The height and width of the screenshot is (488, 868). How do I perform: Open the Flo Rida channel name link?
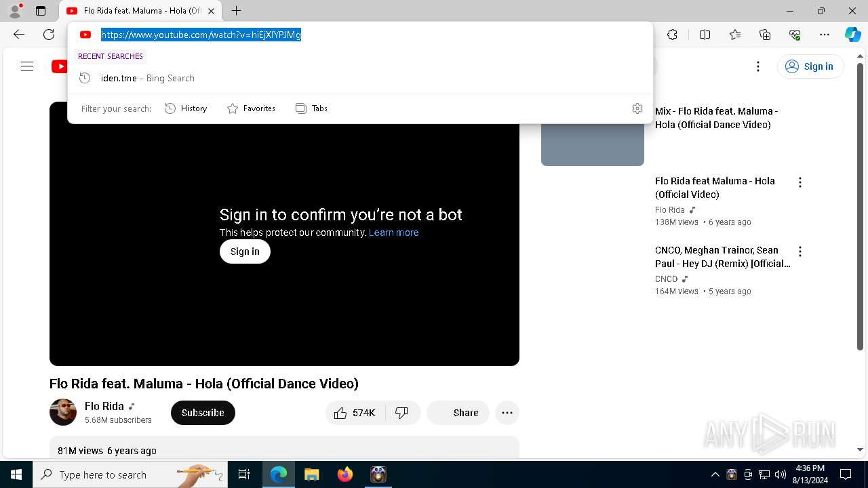104,406
